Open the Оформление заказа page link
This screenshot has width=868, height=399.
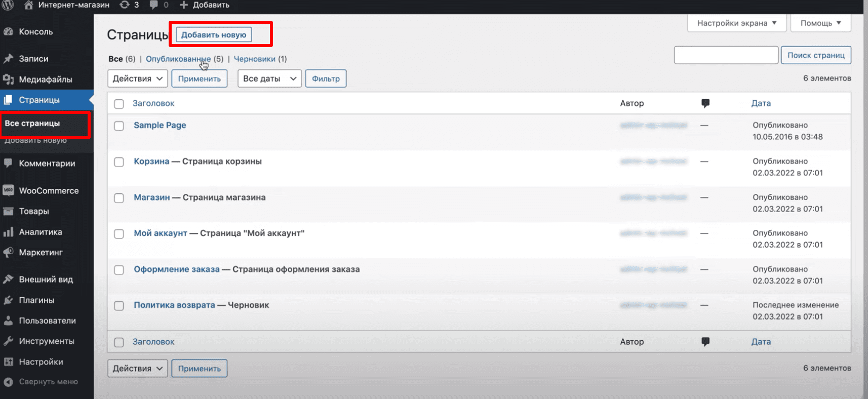[177, 269]
